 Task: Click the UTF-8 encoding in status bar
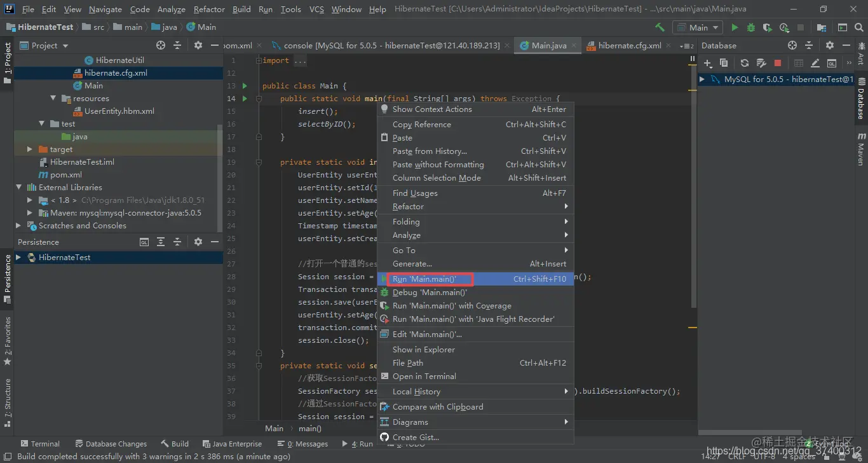click(764, 457)
